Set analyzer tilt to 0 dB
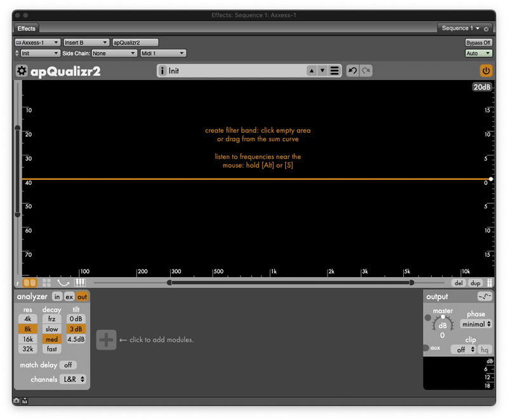This screenshot has width=508, height=420. pyautogui.click(x=76, y=319)
